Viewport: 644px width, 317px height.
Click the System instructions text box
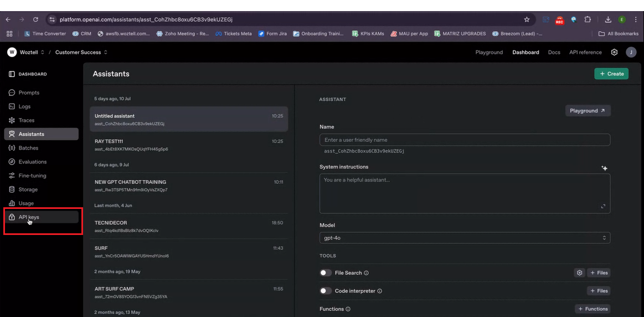tap(465, 193)
